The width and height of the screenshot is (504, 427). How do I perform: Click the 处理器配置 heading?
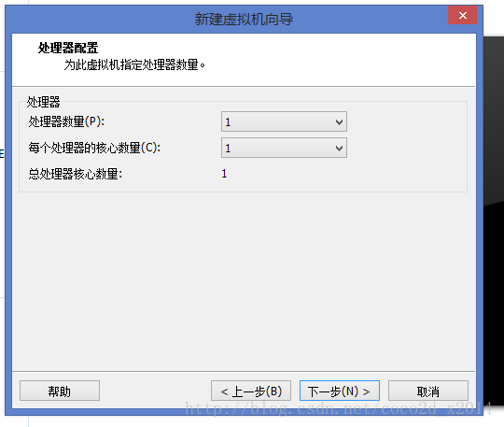[x=68, y=48]
